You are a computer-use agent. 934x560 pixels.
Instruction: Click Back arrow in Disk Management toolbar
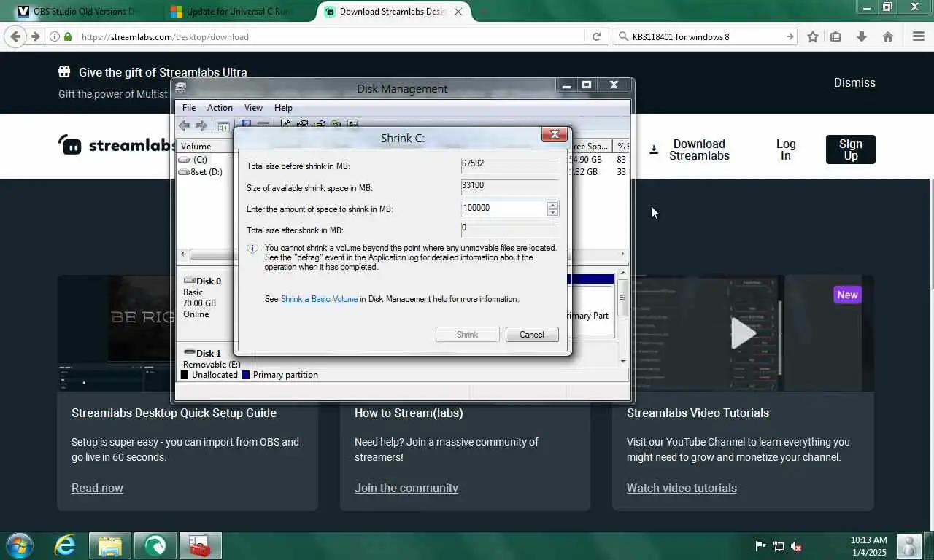[x=185, y=125]
